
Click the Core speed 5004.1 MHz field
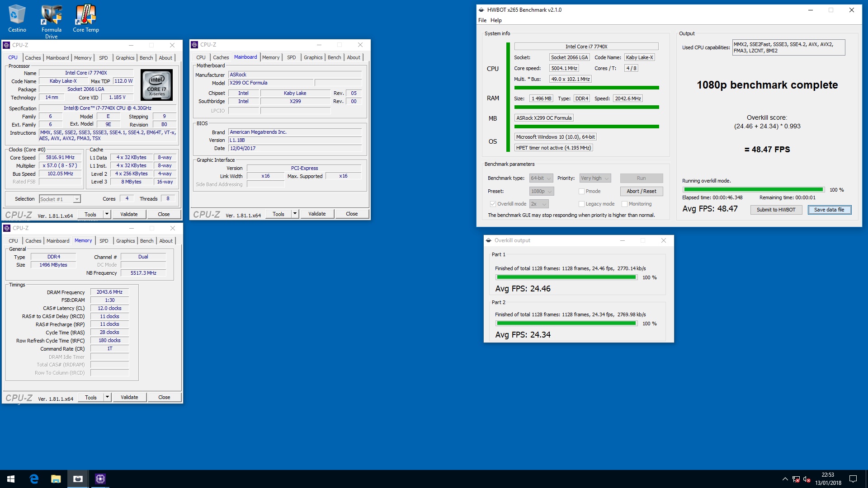(564, 68)
